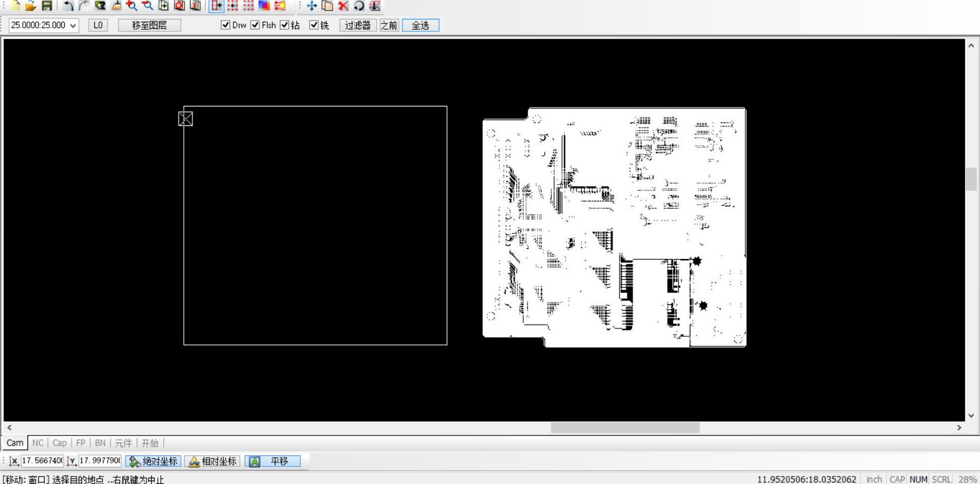This screenshot has width=980, height=484.
Task: Click the red X Delete icon
Action: 343,6
